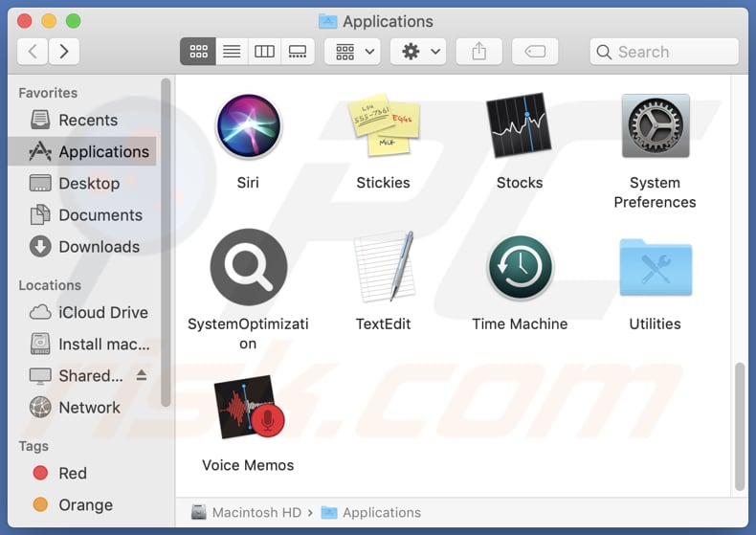Switch to gallery view
The width and height of the screenshot is (756, 535).
click(298, 51)
